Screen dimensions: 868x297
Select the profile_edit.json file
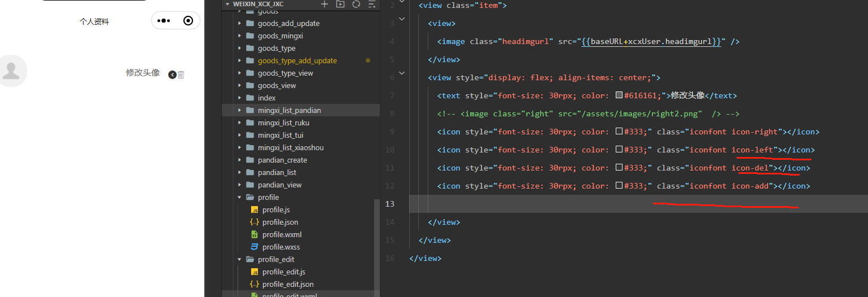[x=288, y=284]
